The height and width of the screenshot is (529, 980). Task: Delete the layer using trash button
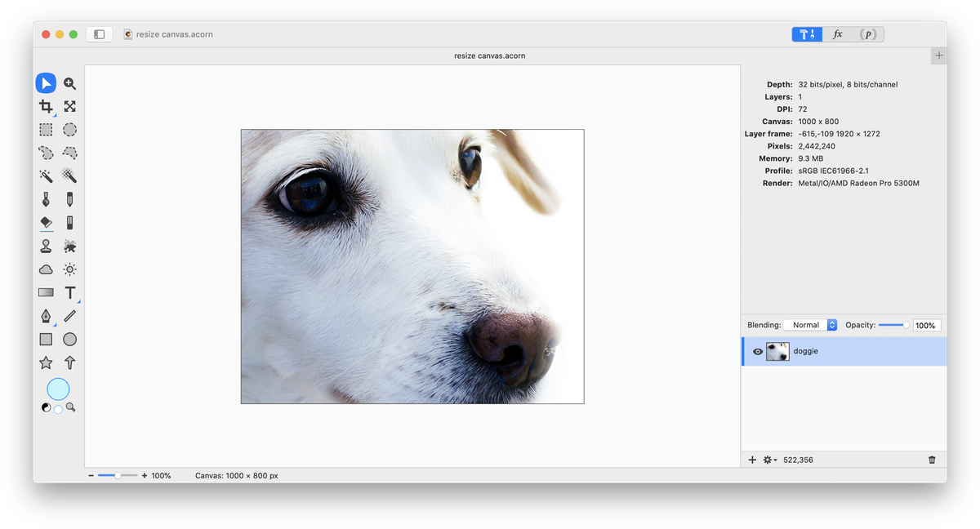pos(932,460)
